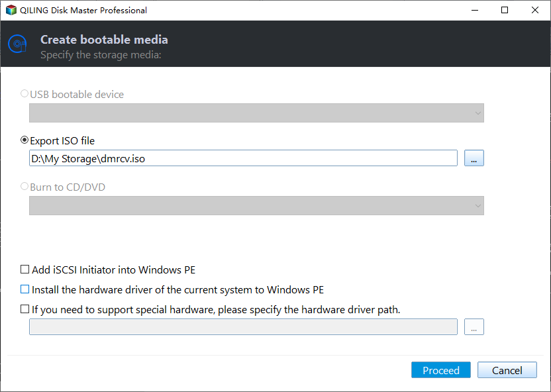This screenshot has width=551, height=392.
Task: Click the hardware driver path text field
Action: [x=243, y=327]
